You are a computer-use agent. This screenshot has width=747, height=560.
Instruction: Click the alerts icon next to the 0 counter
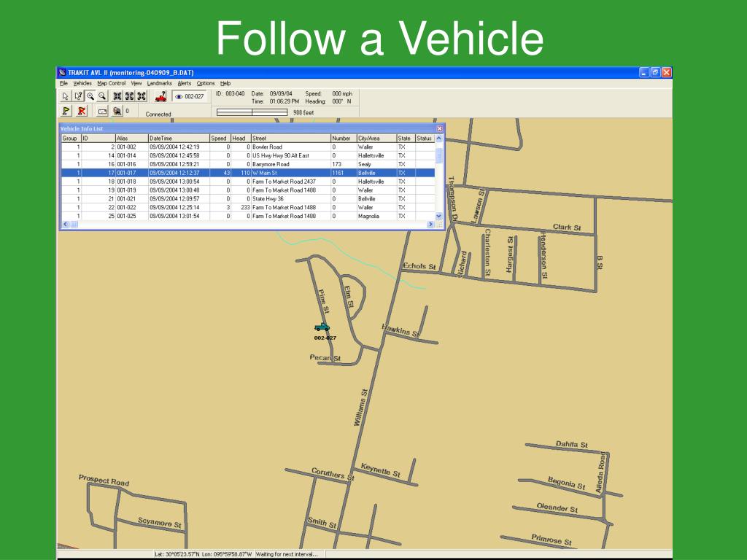click(117, 112)
